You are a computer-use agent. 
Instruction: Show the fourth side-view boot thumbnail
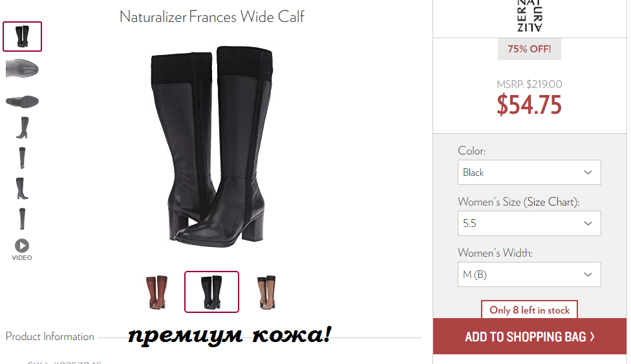pos(23,127)
